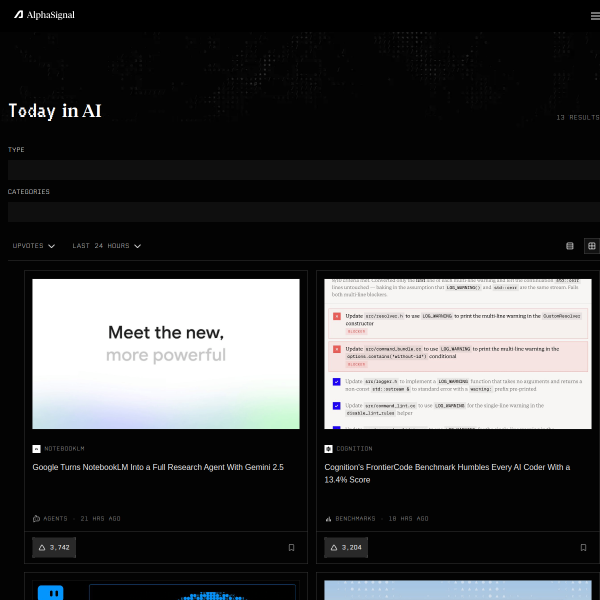The height and width of the screenshot is (600, 600).
Task: Click the Categories filter bar
Action: click(x=304, y=212)
